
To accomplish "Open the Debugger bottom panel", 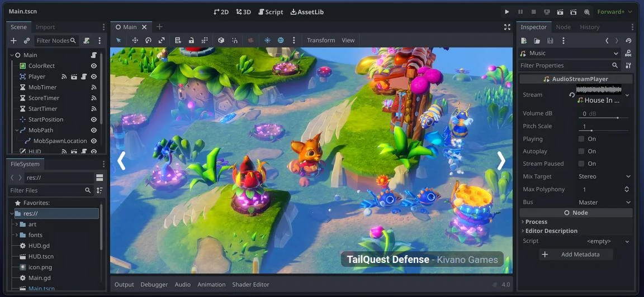I will tap(154, 285).
